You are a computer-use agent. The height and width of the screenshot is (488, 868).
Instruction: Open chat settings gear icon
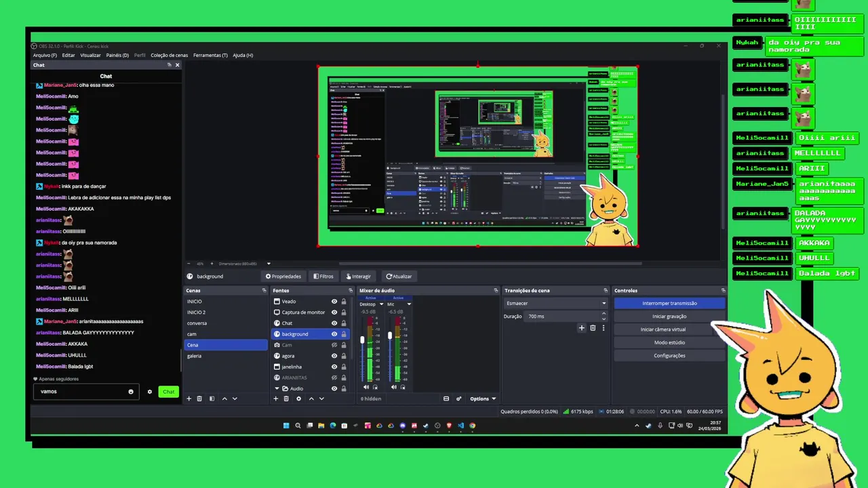[x=150, y=392]
